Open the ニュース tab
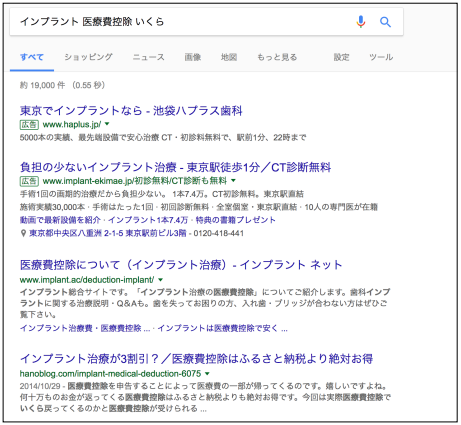Image resolution: width=461 pixels, height=425 pixels. click(149, 57)
